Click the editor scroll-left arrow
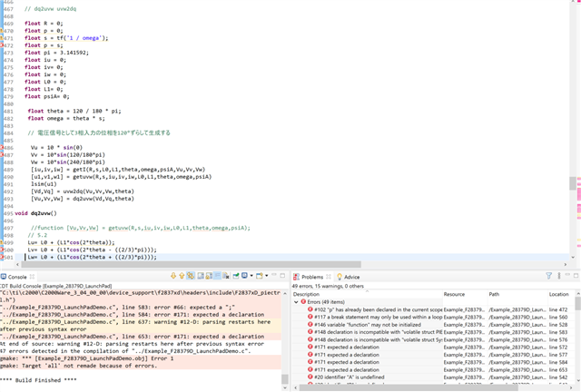This screenshot has height=392, width=581. [x=17, y=265]
